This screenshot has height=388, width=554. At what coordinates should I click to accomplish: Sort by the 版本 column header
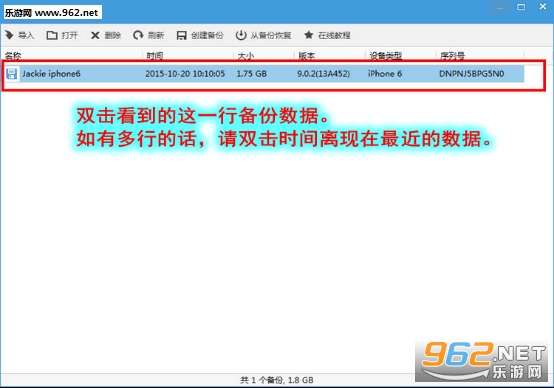[x=306, y=55]
